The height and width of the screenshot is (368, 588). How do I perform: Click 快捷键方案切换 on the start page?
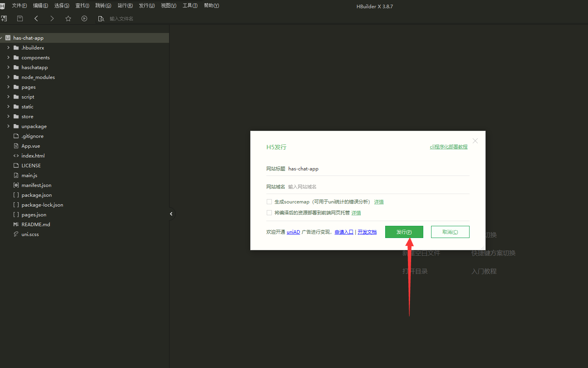point(493,253)
